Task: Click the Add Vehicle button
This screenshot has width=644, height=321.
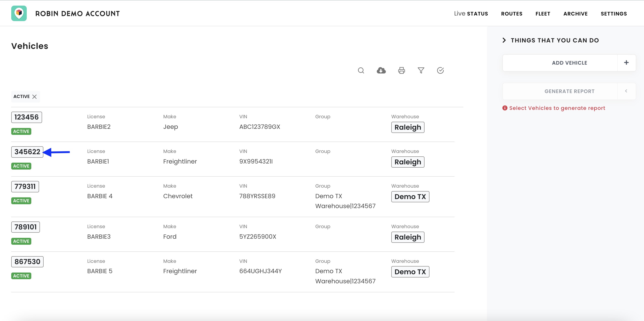Action: (569, 63)
